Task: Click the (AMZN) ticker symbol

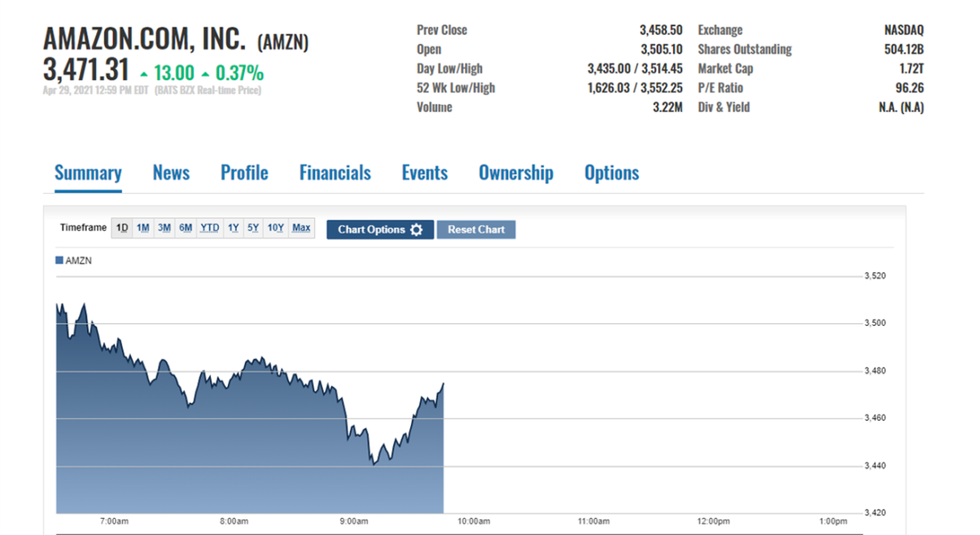Action: pyautogui.click(x=283, y=42)
